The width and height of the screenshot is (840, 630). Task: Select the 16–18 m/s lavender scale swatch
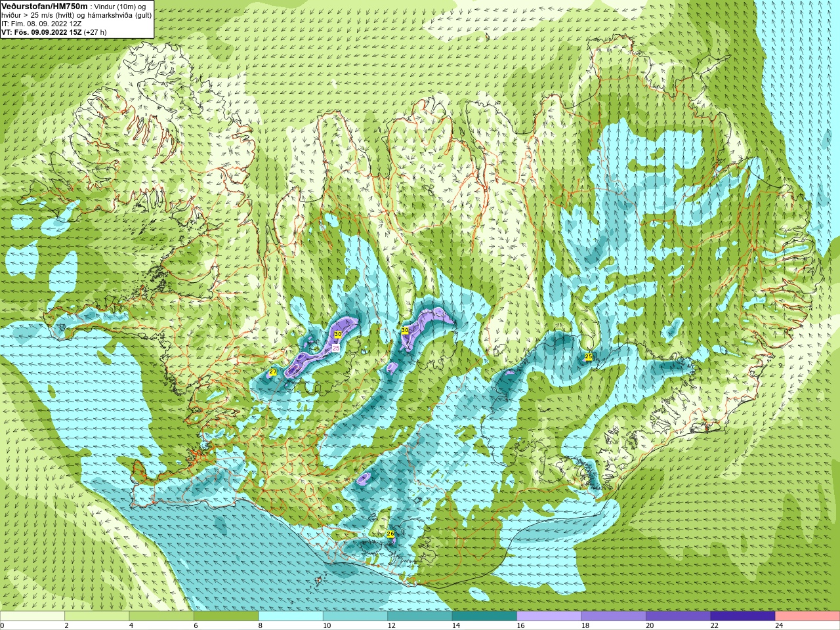[549, 616]
